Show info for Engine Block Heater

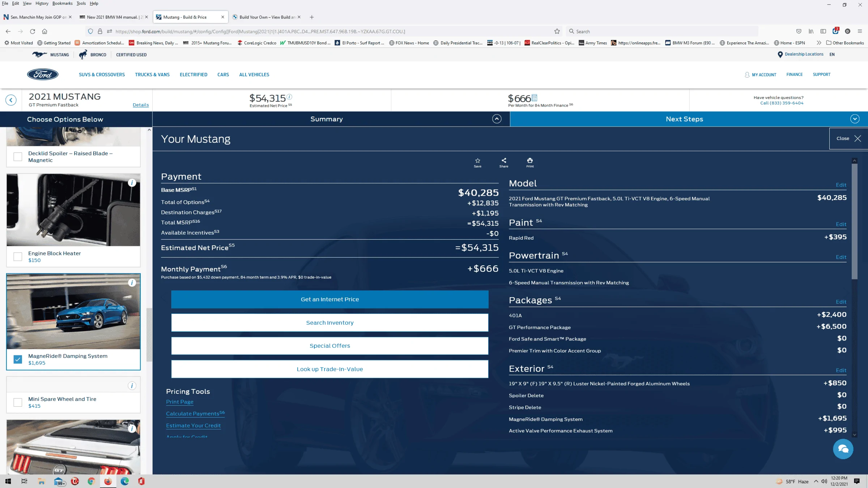[x=132, y=183]
